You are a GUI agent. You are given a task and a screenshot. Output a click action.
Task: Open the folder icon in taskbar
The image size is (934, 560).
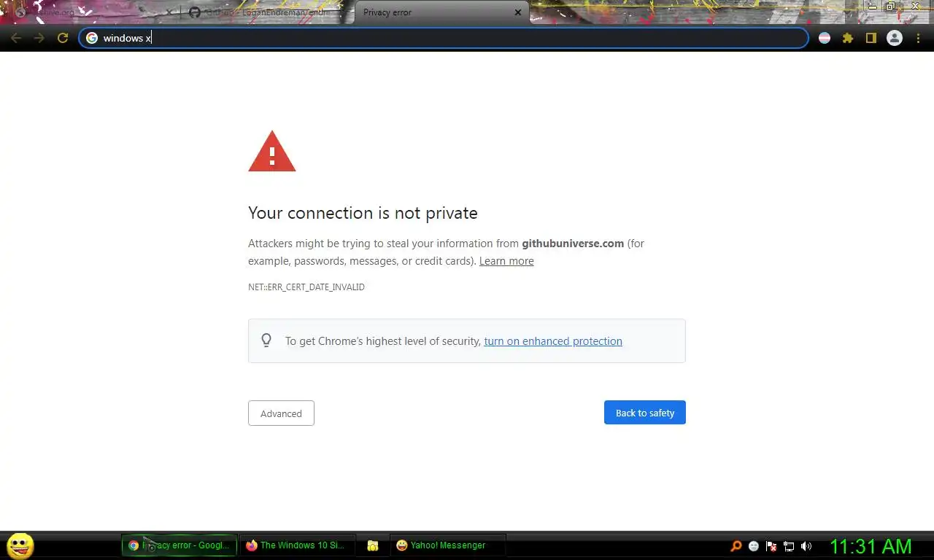click(373, 545)
